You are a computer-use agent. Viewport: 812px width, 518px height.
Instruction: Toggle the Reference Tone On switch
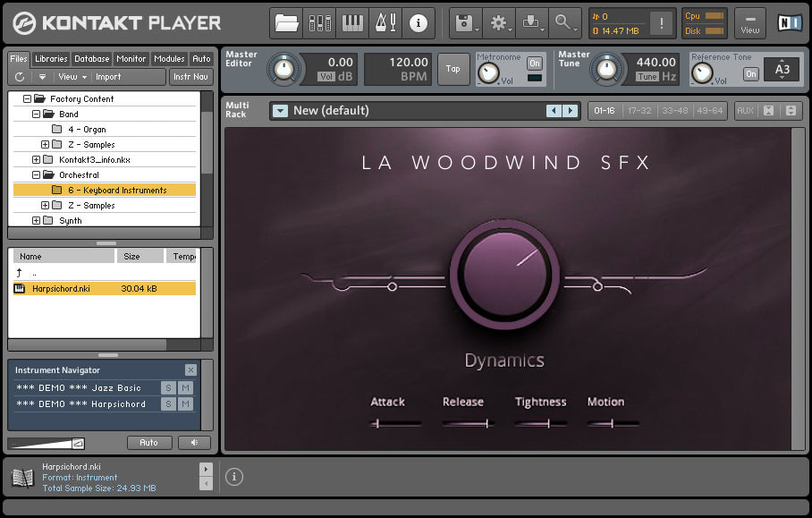tap(751, 73)
